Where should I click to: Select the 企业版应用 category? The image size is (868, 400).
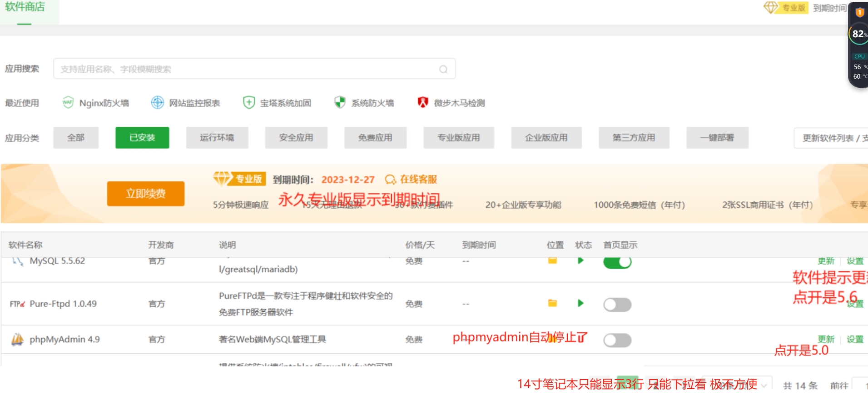[546, 138]
